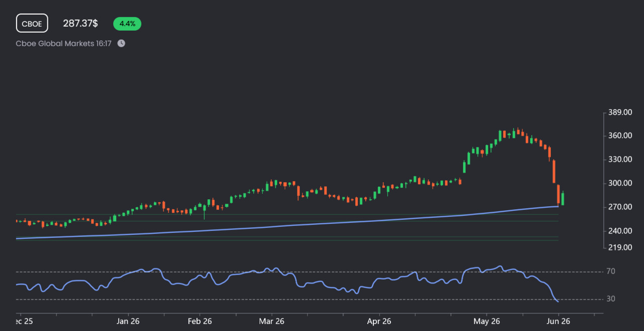
Task: Select the Jun 26 date marker
Action: (x=558, y=321)
